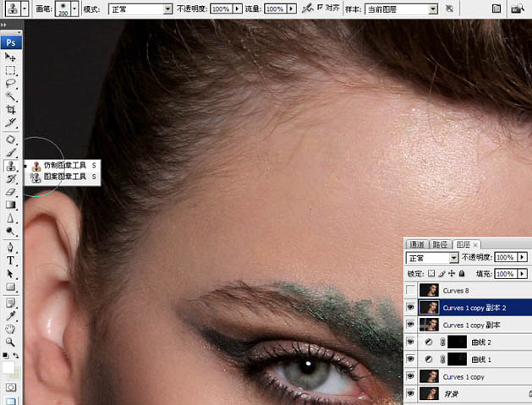The width and height of the screenshot is (532, 405).
Task: Select the Clone Stamp tool in toolbox
Action: [x=11, y=166]
